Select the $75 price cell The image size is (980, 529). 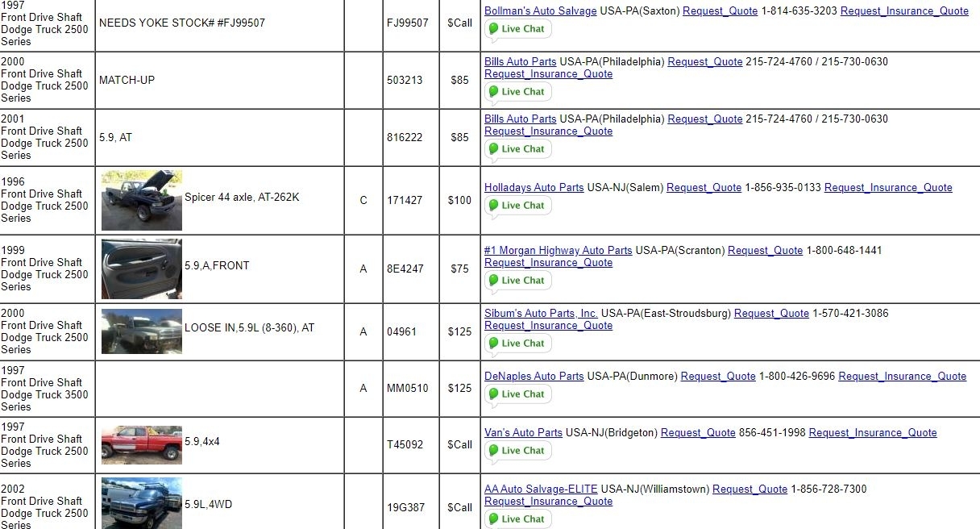click(459, 269)
